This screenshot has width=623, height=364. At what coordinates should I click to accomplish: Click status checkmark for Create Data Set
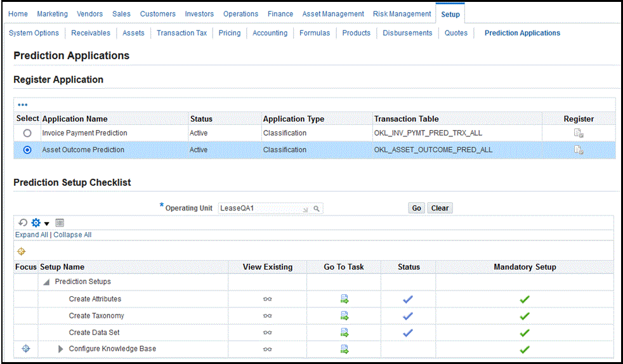[408, 333]
